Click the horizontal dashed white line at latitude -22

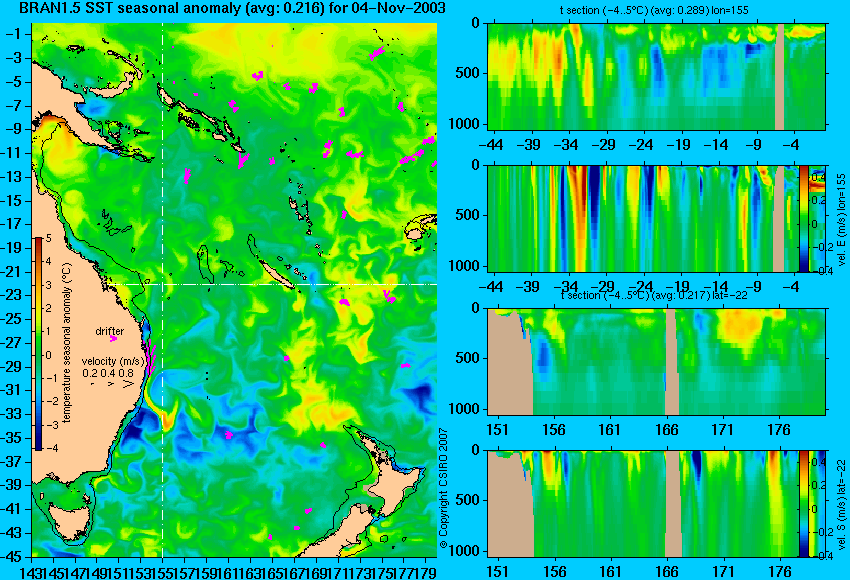[273, 284]
